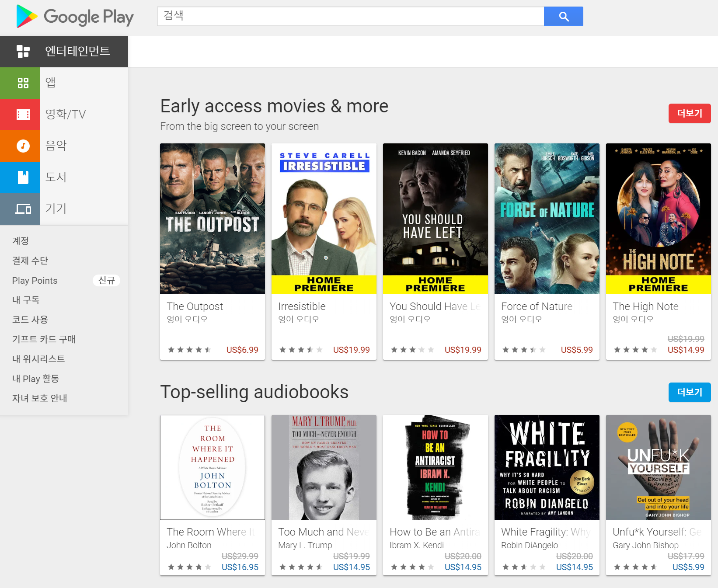
Task: Click the Force of Nature title
Action: (x=537, y=306)
